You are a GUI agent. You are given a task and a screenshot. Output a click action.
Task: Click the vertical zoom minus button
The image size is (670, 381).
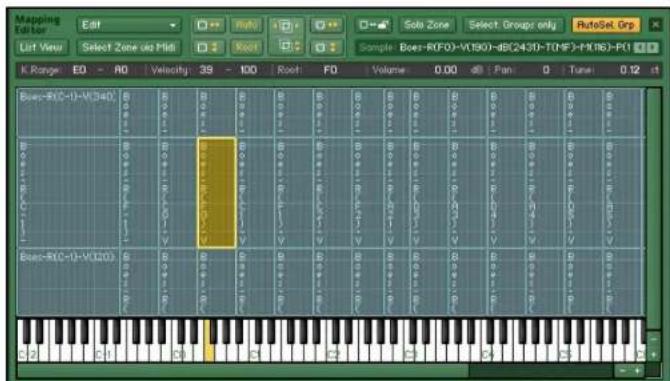pyautogui.click(x=654, y=340)
